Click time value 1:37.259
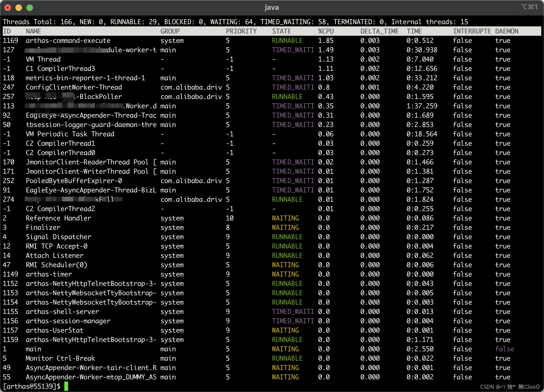This screenshot has width=544, height=392. click(x=422, y=106)
